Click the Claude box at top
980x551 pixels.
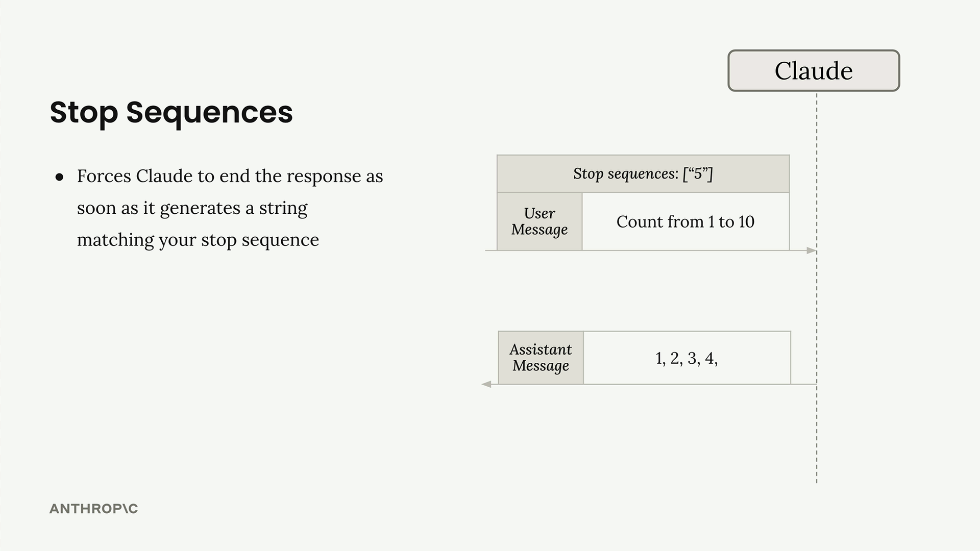[814, 70]
